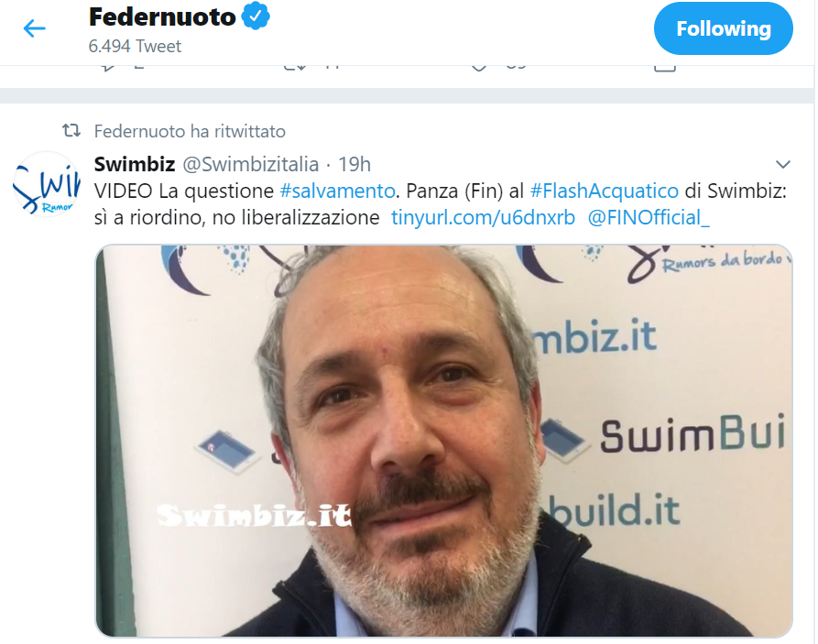The height and width of the screenshot is (644, 818).
Task: Click the Federnuoto header title
Action: pos(162,16)
